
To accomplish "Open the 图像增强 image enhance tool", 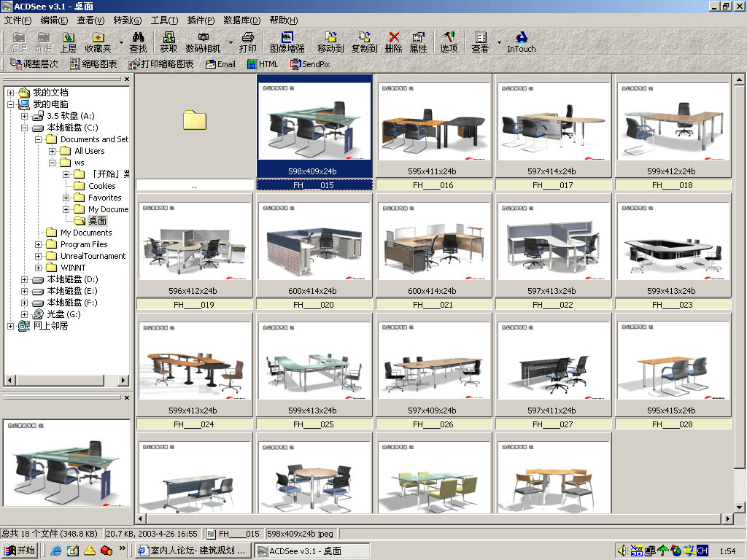I will tap(287, 42).
